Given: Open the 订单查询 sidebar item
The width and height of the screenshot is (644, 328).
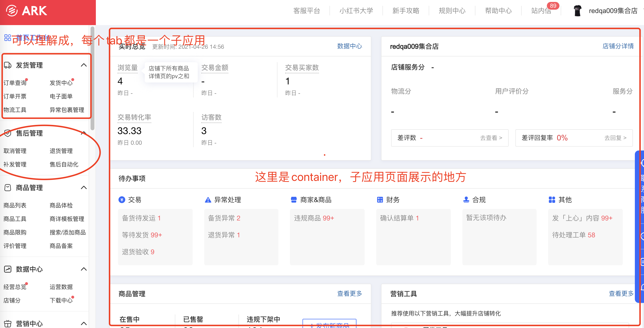Looking at the screenshot, I should 15,83.
